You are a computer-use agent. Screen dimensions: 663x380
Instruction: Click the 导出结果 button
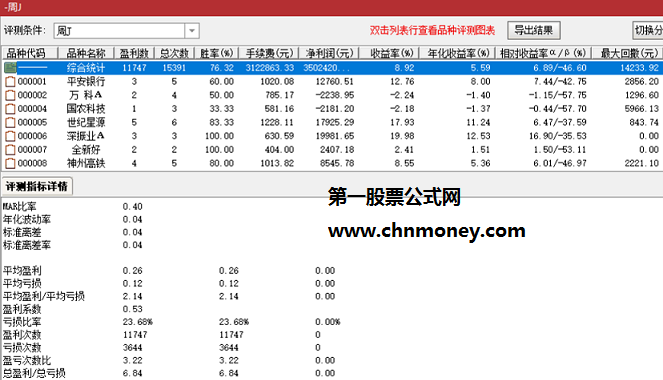tap(534, 30)
